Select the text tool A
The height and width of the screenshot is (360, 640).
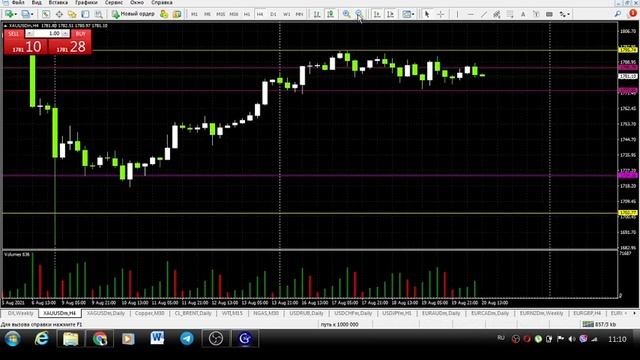click(x=523, y=14)
